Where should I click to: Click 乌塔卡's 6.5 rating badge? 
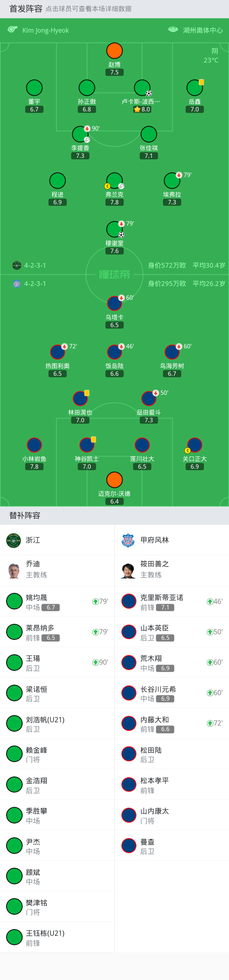coord(114,325)
